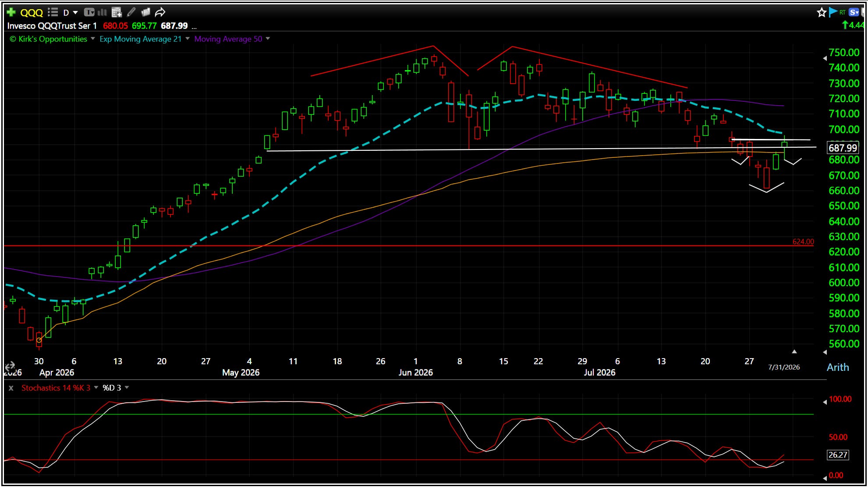Click the ellipsis after the header prices
868x487 pixels.
click(x=194, y=27)
